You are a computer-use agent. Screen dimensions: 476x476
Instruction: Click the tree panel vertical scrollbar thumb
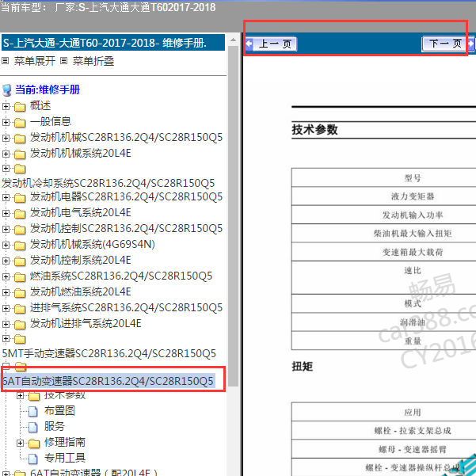coord(233,216)
